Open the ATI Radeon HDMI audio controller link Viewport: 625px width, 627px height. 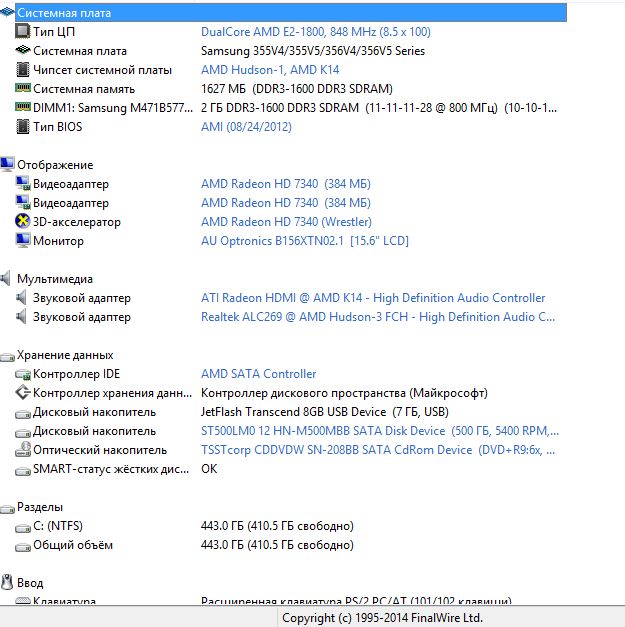373,298
